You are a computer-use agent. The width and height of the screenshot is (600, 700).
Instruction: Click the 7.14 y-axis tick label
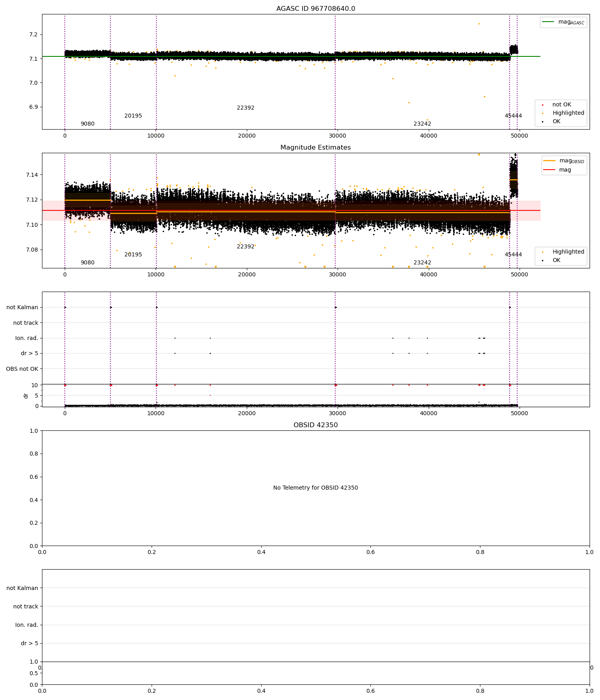32,175
